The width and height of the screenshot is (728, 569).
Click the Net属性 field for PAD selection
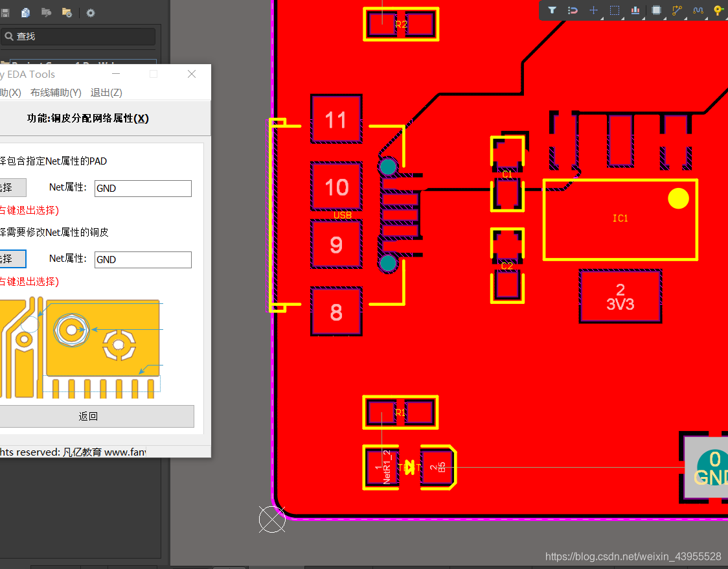(x=142, y=189)
